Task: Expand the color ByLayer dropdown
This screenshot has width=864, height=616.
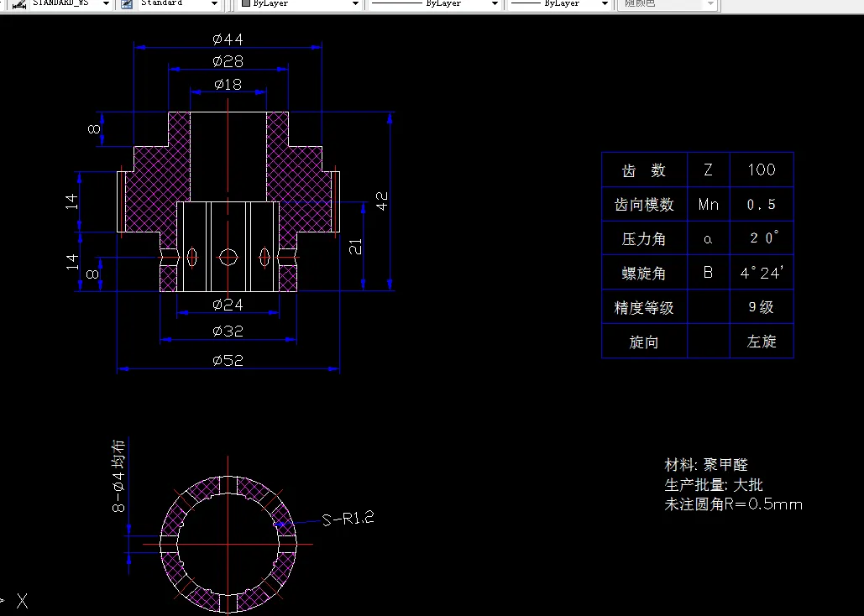Action: [353, 4]
